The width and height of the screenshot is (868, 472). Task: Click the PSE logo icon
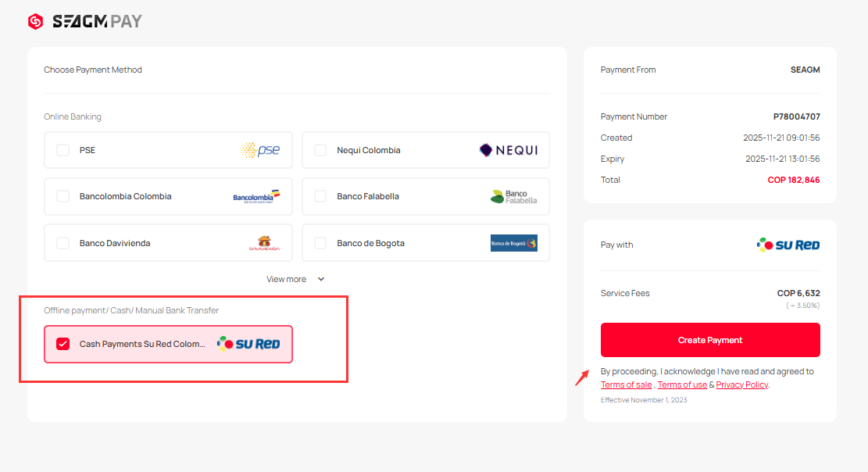[259, 150]
